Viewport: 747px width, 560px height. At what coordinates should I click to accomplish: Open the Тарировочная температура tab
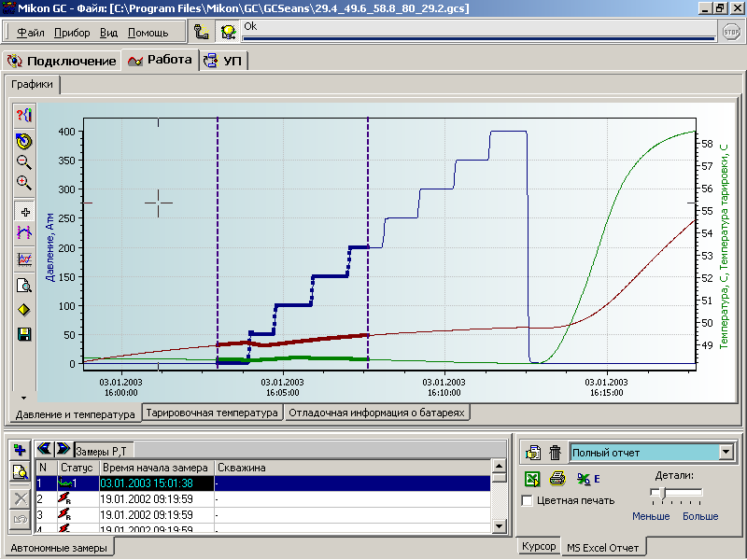(x=213, y=413)
